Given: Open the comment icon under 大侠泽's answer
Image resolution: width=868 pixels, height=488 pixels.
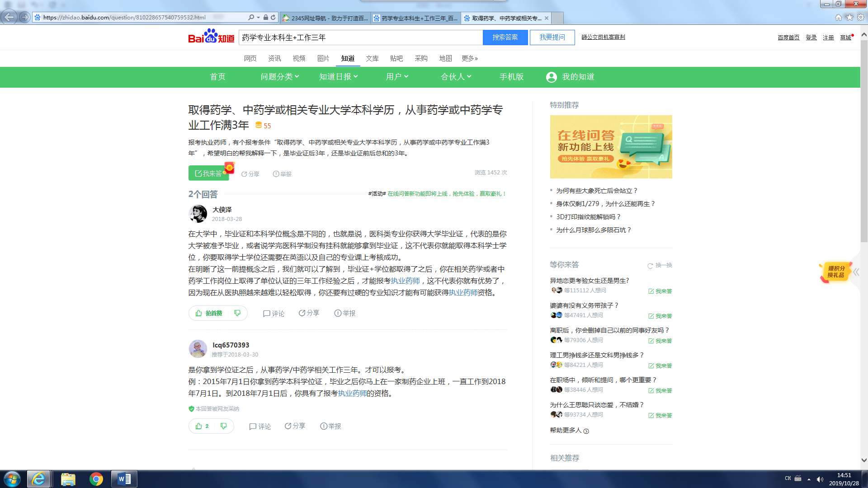Looking at the screenshot, I should [x=267, y=314].
